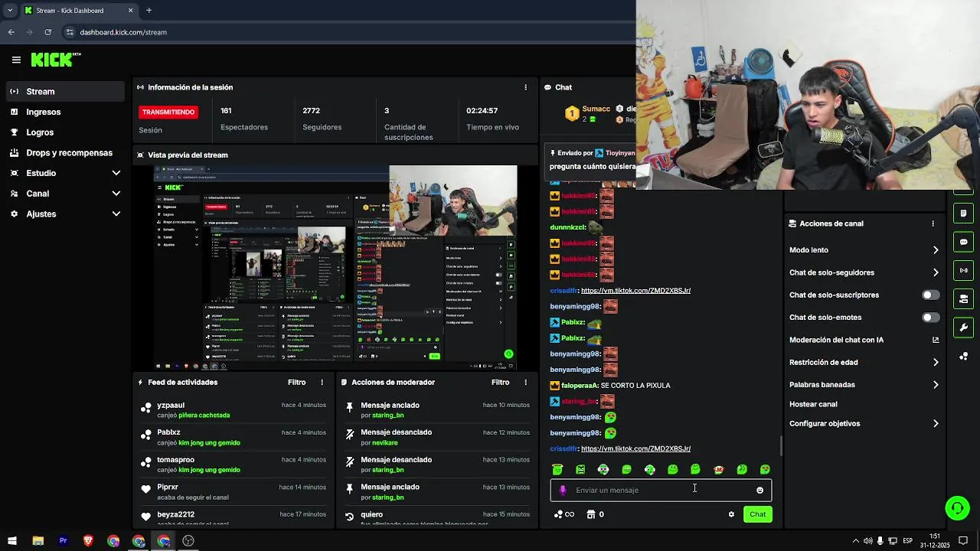
Task: Open the bottom crissdfr TikTok link
Action: (x=635, y=448)
